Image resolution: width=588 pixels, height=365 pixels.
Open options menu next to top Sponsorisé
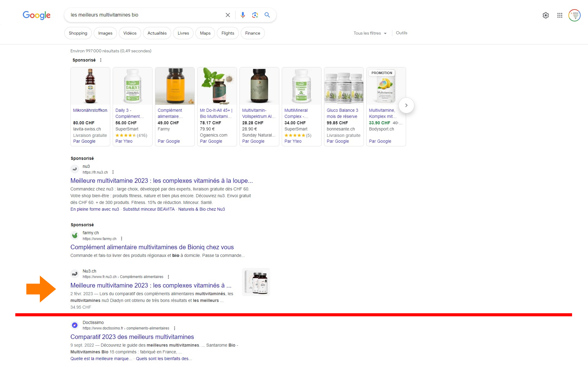click(x=101, y=60)
